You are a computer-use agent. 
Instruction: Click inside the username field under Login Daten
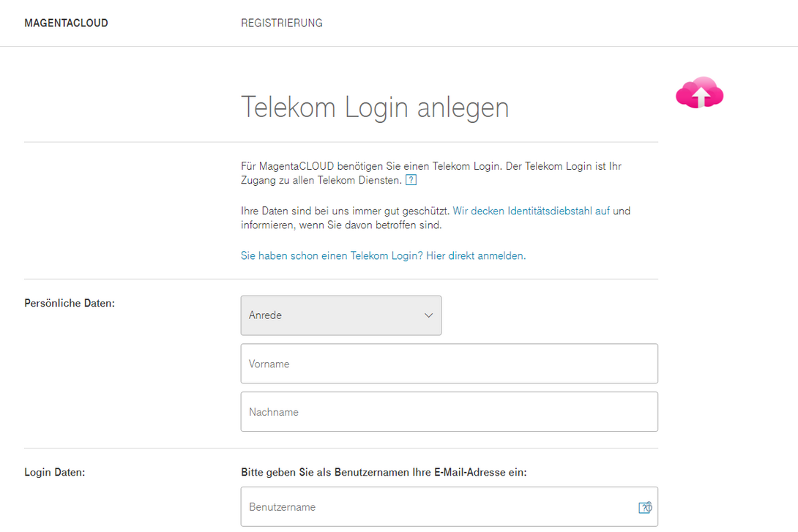(x=439, y=506)
